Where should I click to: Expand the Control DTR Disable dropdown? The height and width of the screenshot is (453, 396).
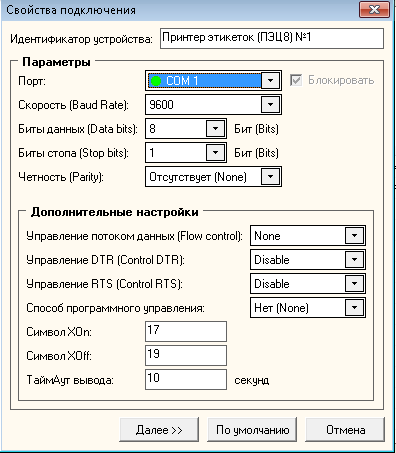click(354, 260)
